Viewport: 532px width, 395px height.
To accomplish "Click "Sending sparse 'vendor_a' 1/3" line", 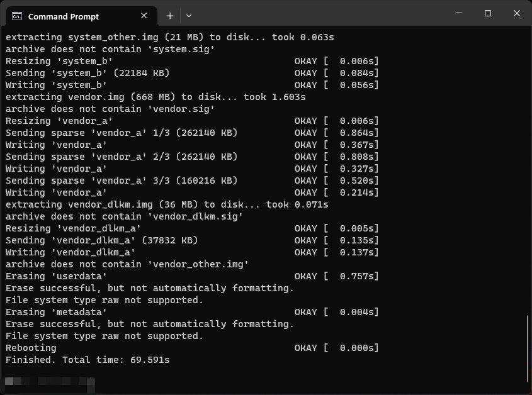I will [192, 133].
